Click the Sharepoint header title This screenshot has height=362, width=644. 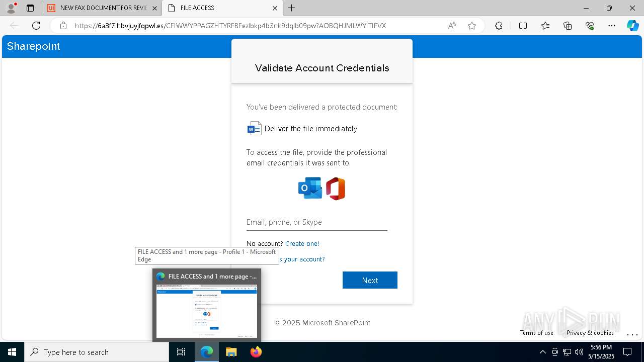pyautogui.click(x=34, y=46)
